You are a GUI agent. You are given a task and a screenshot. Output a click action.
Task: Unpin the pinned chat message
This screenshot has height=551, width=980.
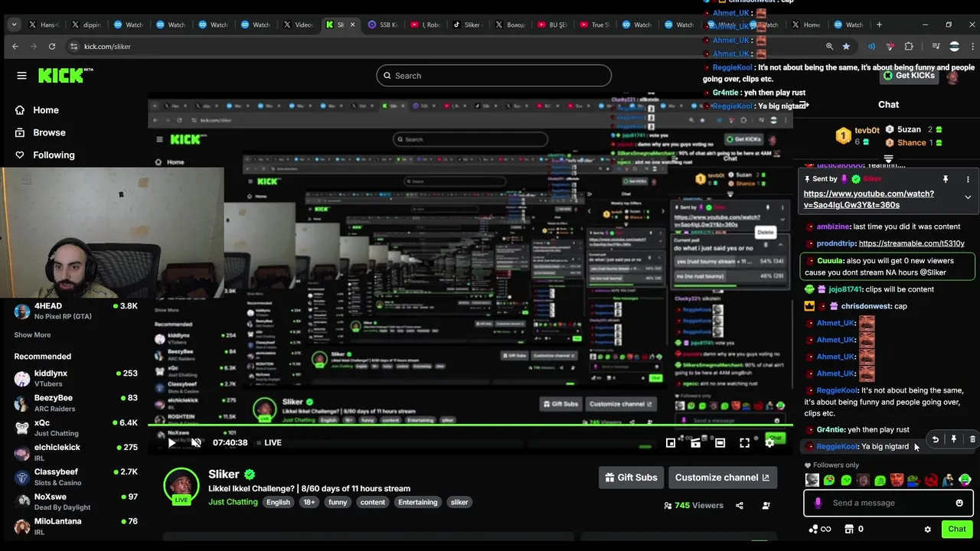tap(946, 179)
